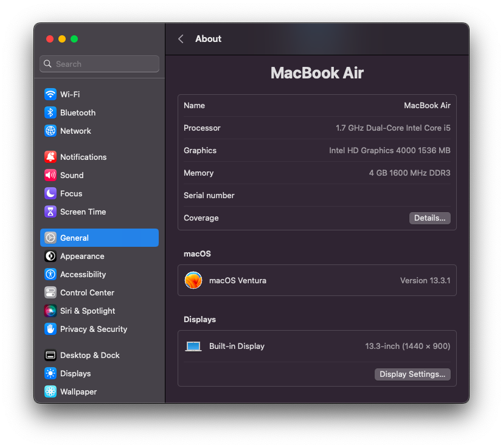Image resolution: width=503 pixels, height=448 pixels.
Task: Open Wi-Fi settings label
Action: click(70, 94)
